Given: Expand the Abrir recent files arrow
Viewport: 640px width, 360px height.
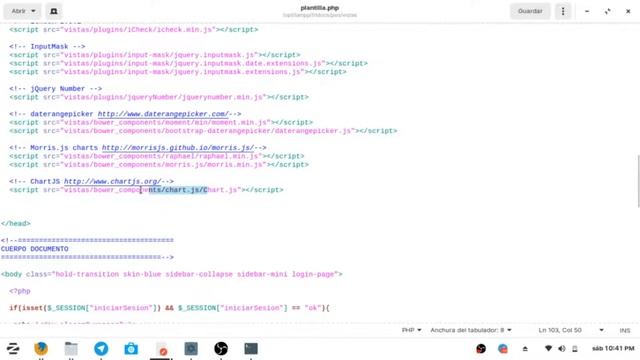Looking at the screenshot, I should (x=33, y=11).
